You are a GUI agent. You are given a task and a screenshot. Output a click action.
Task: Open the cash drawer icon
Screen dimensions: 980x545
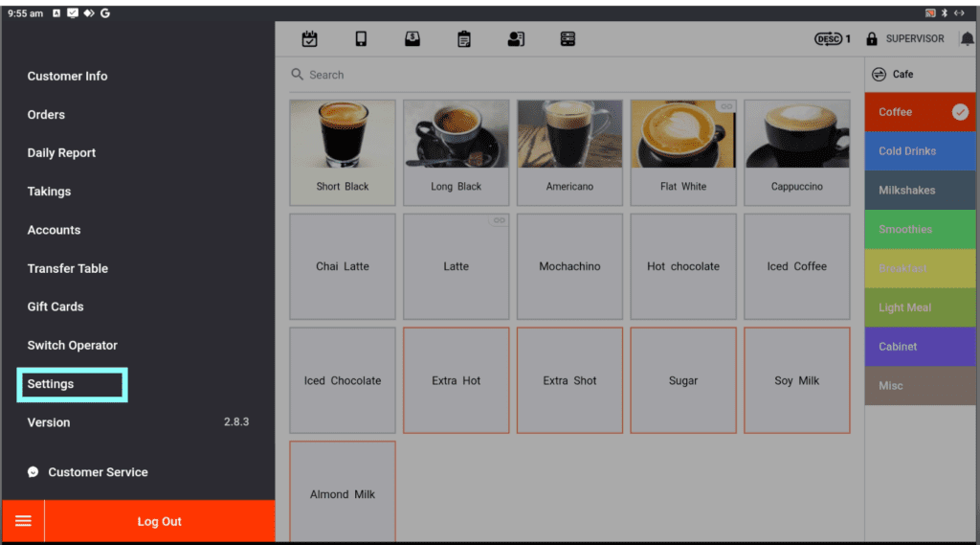tap(412, 39)
